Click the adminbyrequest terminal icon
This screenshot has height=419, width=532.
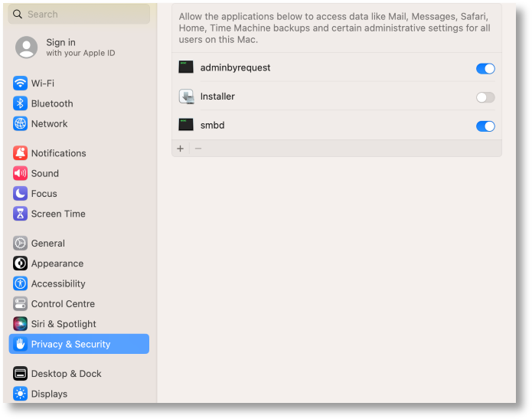[x=186, y=67]
